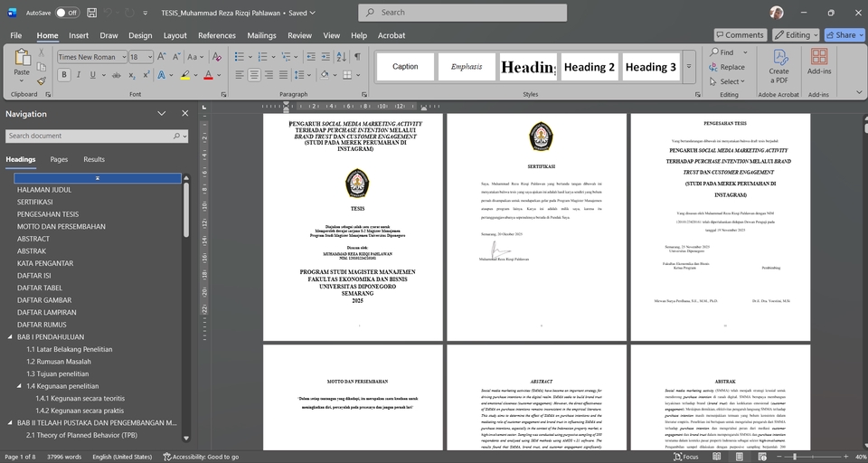The image size is (868, 463).
Task: Cut selection with the scissors icon
Action: [x=41, y=52]
